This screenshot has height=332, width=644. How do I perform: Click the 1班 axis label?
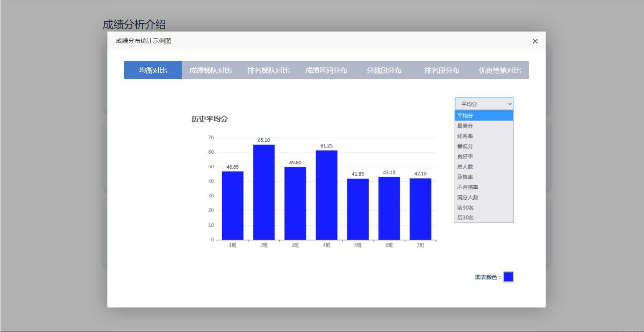point(232,246)
